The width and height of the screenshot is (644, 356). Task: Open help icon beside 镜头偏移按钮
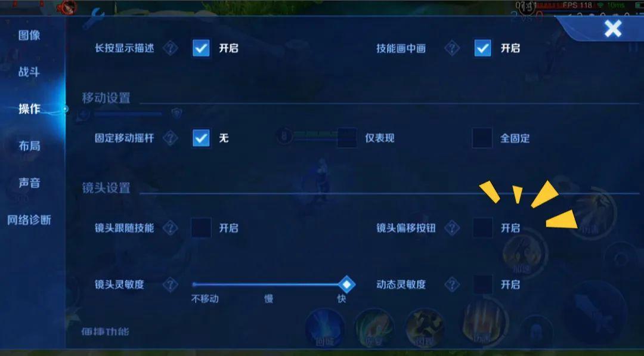click(x=452, y=228)
